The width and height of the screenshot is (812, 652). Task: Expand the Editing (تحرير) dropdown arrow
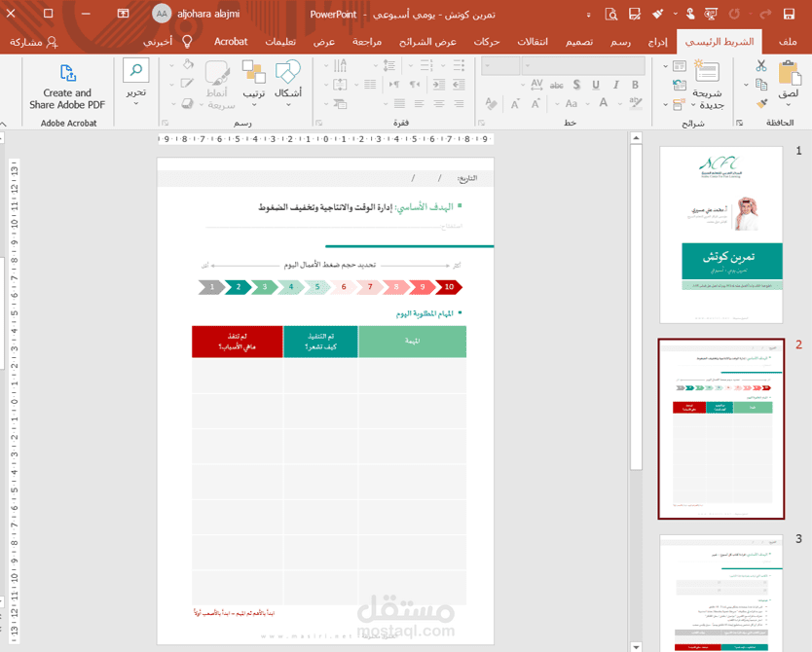click(x=136, y=104)
